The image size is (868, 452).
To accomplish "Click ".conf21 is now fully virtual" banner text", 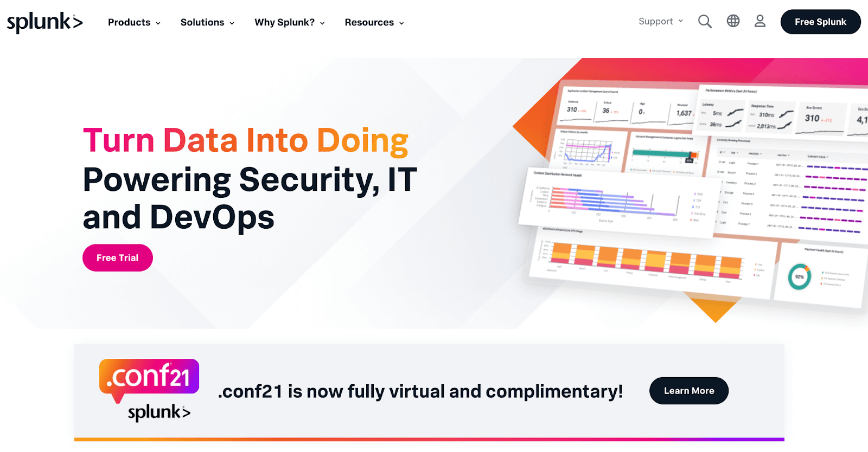I will tap(420, 391).
